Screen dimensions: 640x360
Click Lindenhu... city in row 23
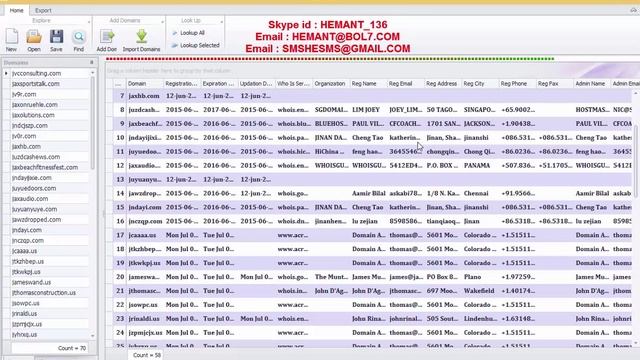tap(480, 319)
